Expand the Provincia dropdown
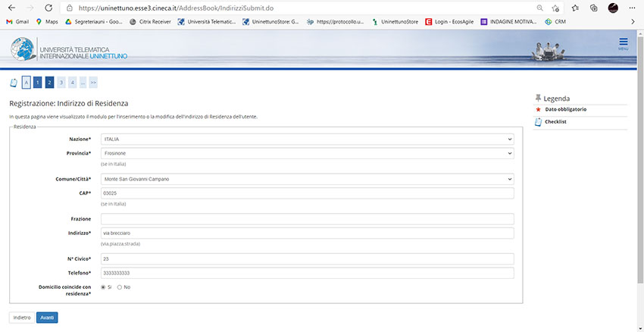The height and width of the screenshot is (332, 644). [307, 153]
